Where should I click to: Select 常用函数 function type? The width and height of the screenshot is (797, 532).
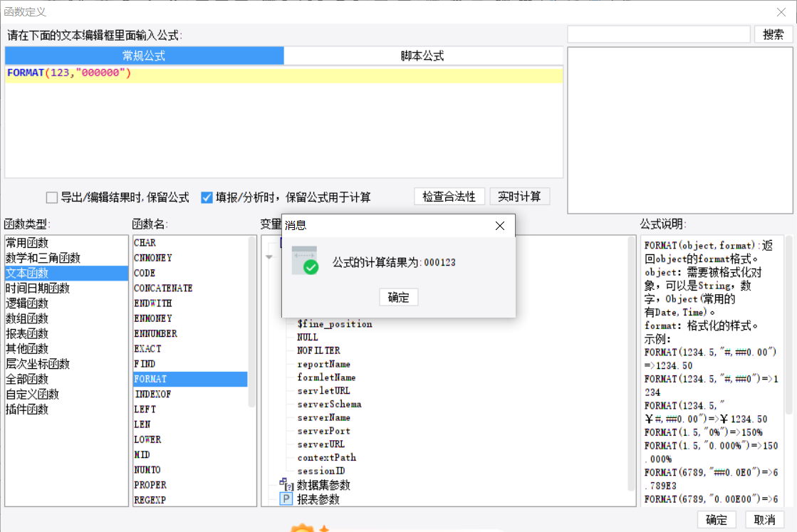click(66, 243)
